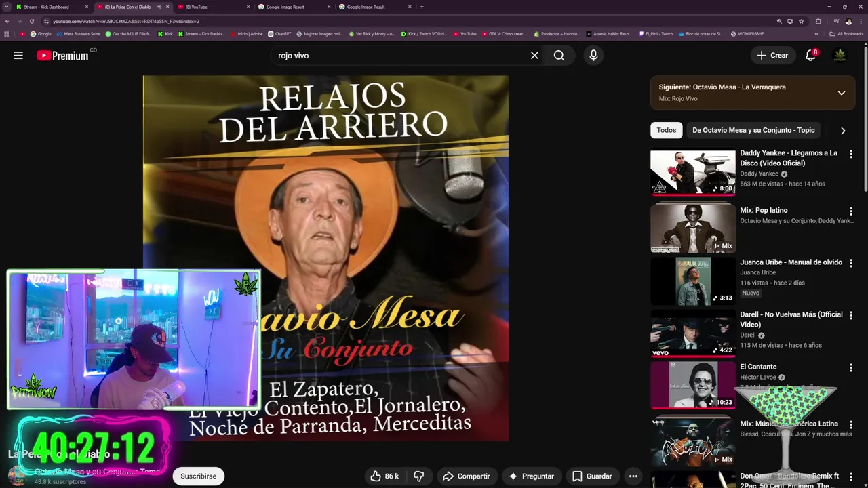This screenshot has height=488, width=868.
Task: Open El Cantante video title
Action: pyautogui.click(x=758, y=367)
